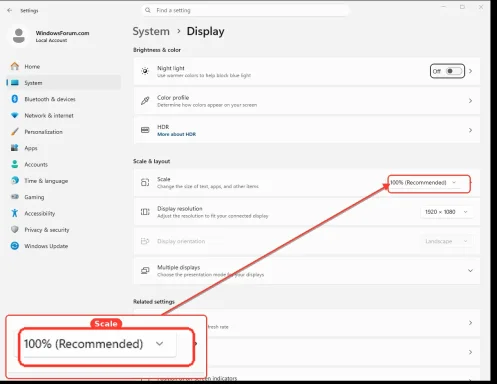Click the Privacy shield icon
The width and height of the screenshot is (497, 384).
15,229
